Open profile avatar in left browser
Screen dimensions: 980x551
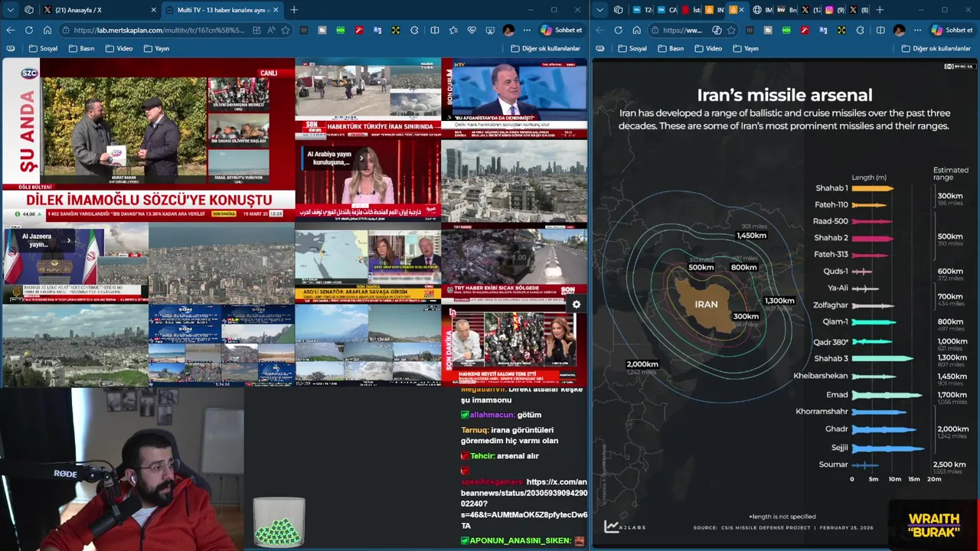(509, 30)
